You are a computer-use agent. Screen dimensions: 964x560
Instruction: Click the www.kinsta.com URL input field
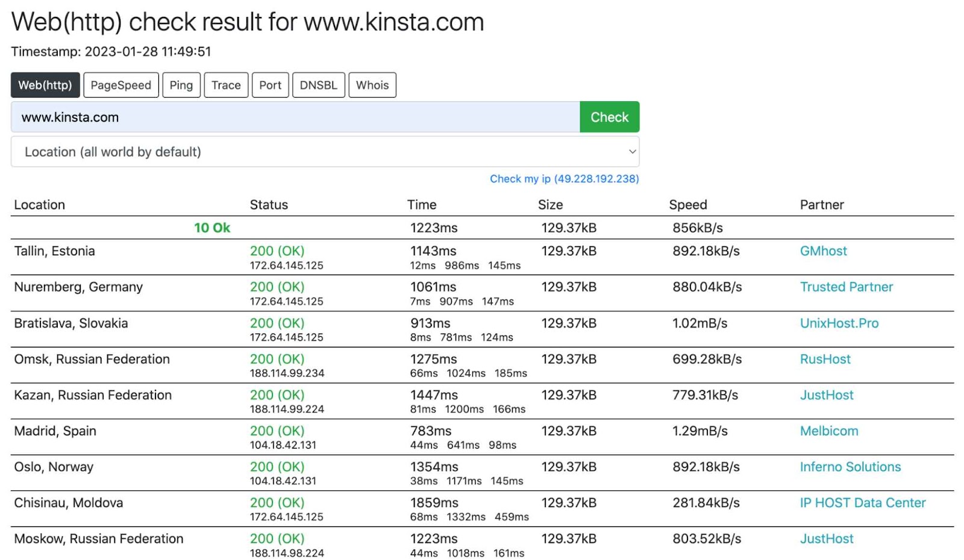pos(295,117)
